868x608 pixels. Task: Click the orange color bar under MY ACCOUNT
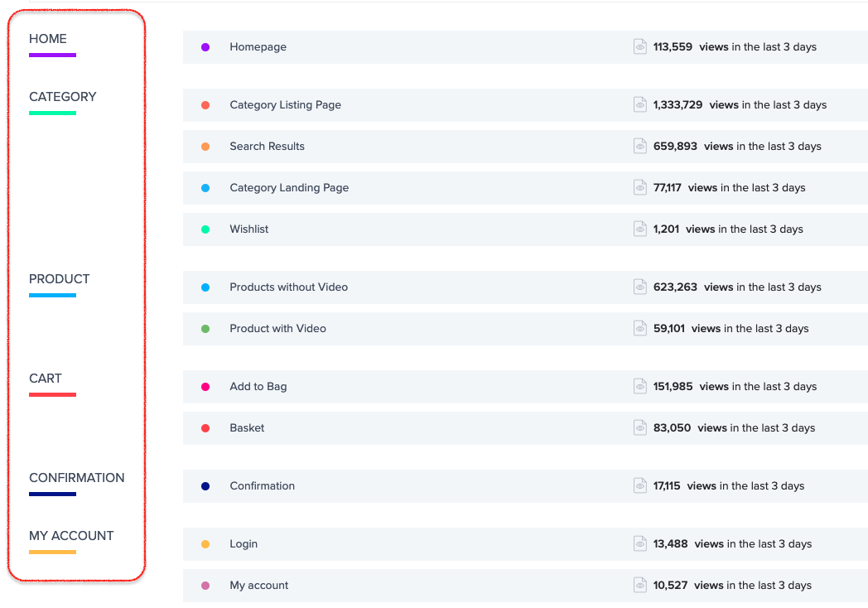pyautogui.click(x=53, y=550)
